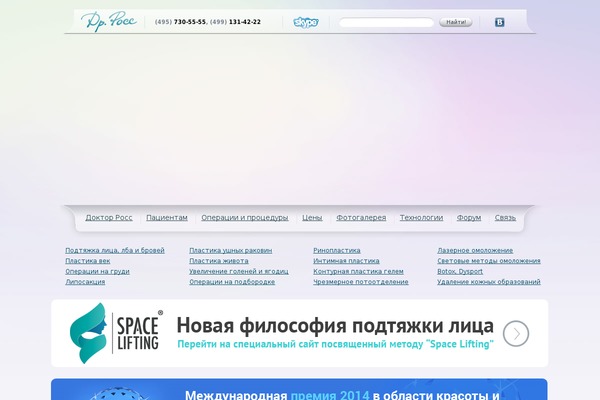Follow the Ринопластика link
This screenshot has height=400, width=600.
[x=337, y=250]
